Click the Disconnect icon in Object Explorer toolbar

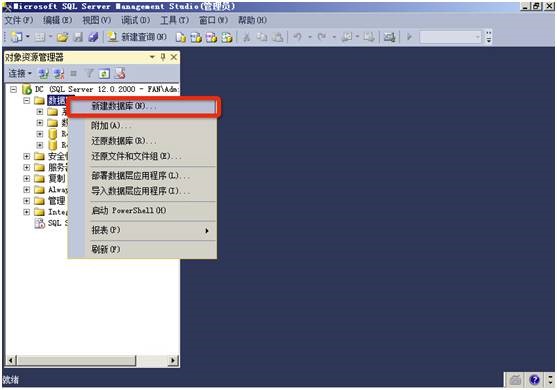pyautogui.click(x=58, y=74)
